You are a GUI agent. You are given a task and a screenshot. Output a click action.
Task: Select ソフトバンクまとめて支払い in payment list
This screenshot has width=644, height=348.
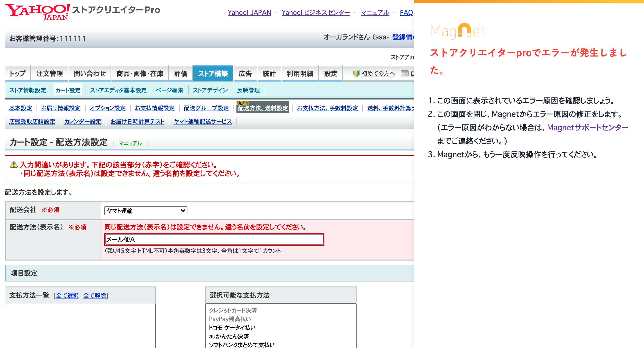(242, 345)
